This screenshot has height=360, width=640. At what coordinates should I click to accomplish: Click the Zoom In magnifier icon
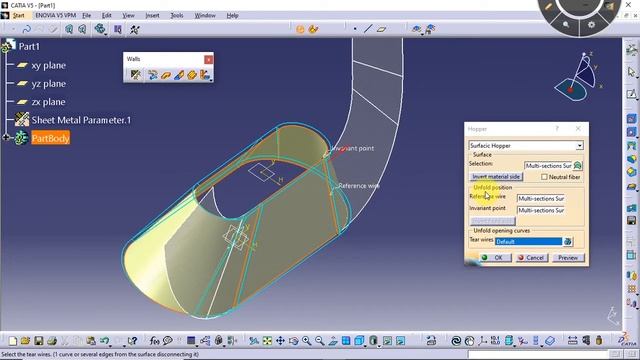pyautogui.click(x=307, y=340)
